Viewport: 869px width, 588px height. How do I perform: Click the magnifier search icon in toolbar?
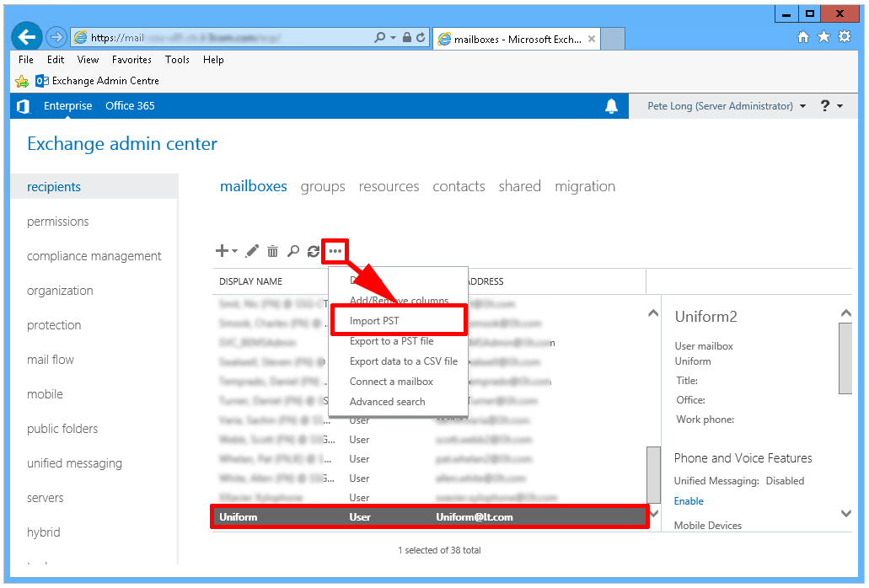pos(293,251)
